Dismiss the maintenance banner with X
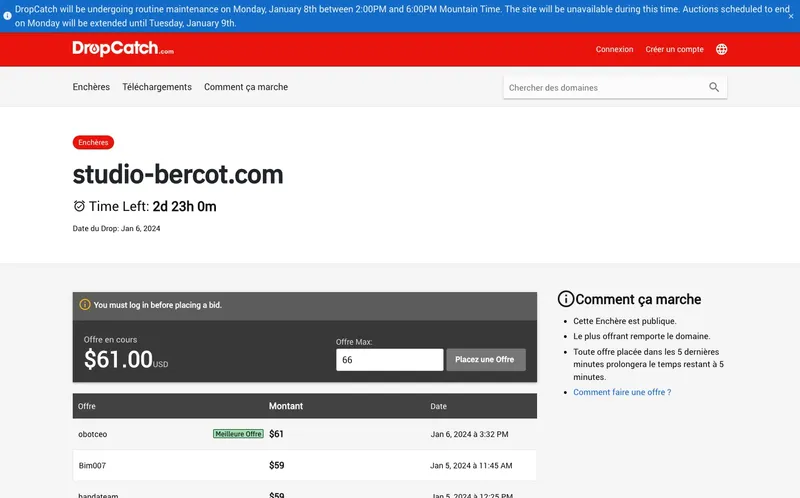 coord(790,16)
